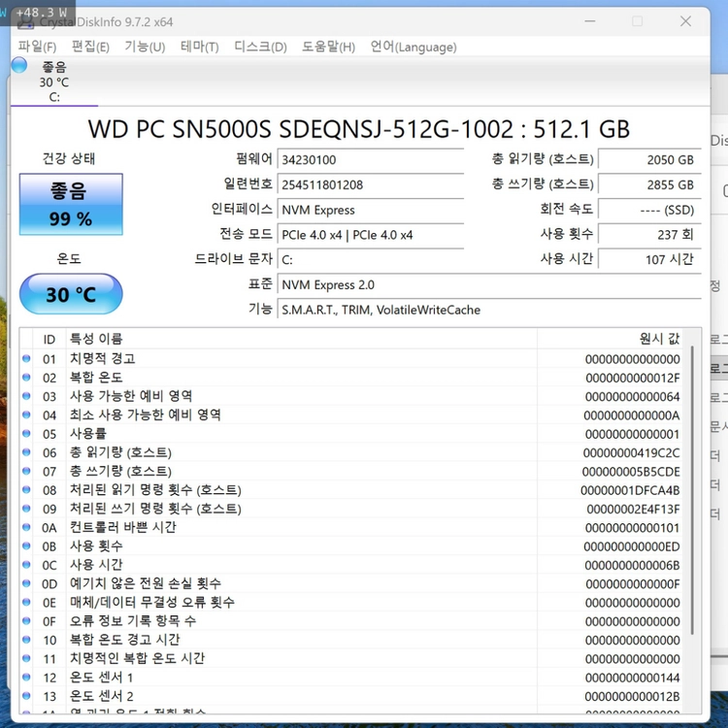Image resolution: width=728 pixels, height=728 pixels.
Task: Open the 편집(E) menu
Action: [x=90, y=47]
